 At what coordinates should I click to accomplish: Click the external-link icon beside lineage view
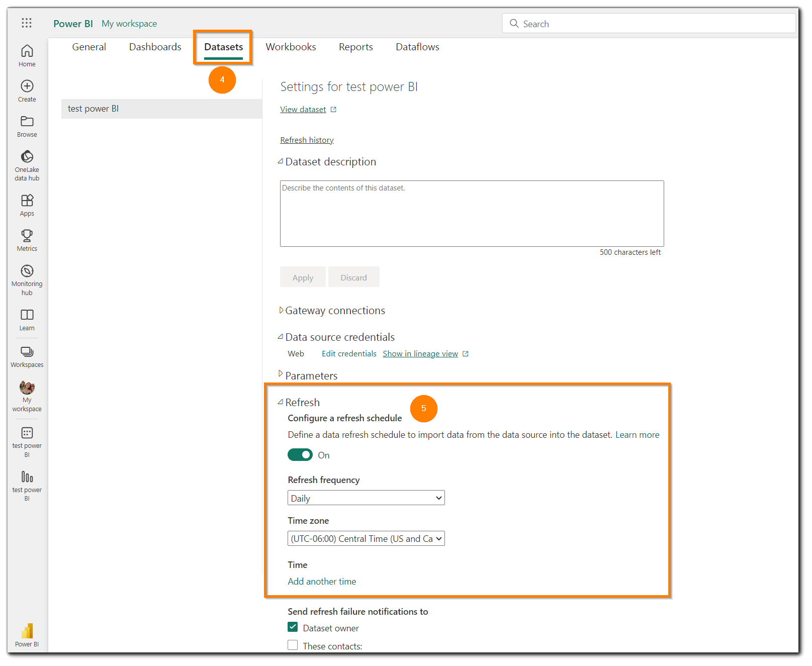tap(466, 354)
